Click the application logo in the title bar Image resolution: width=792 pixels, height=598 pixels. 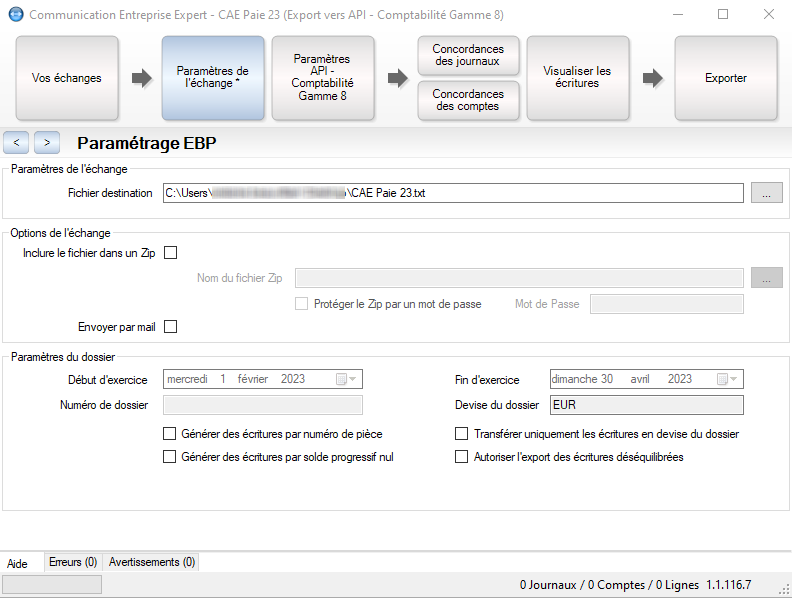[16, 14]
